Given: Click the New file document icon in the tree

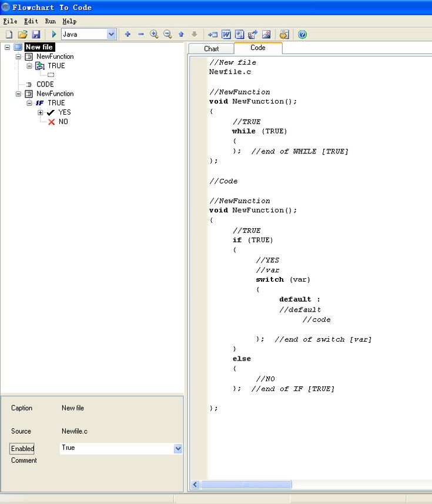Looking at the screenshot, I should click(18, 47).
